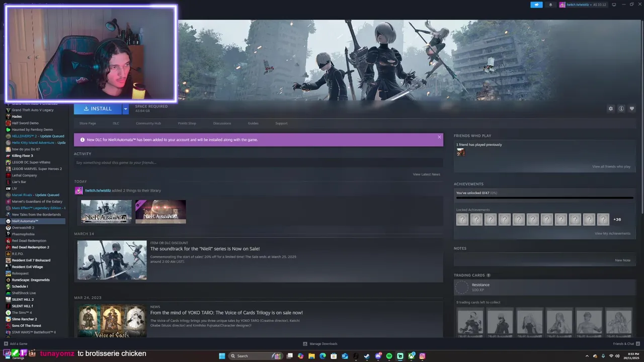Open the announcements megaphone button
The image size is (644, 362).
(x=536, y=5)
